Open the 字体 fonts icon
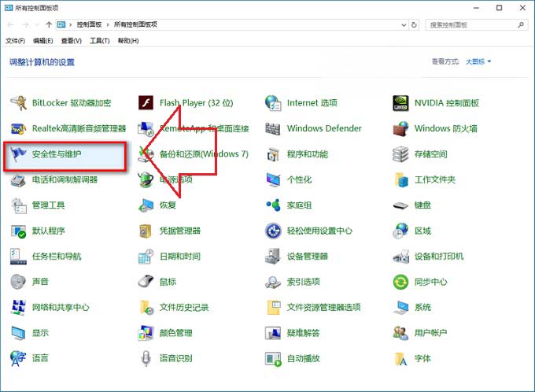Viewport: 535px width, 392px height. (x=400, y=358)
